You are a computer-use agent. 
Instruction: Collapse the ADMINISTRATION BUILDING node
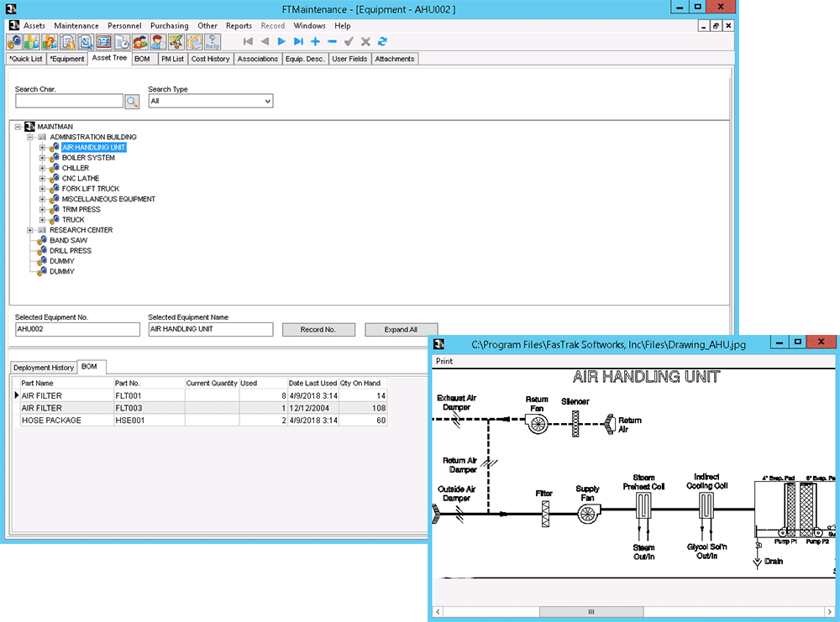30,137
